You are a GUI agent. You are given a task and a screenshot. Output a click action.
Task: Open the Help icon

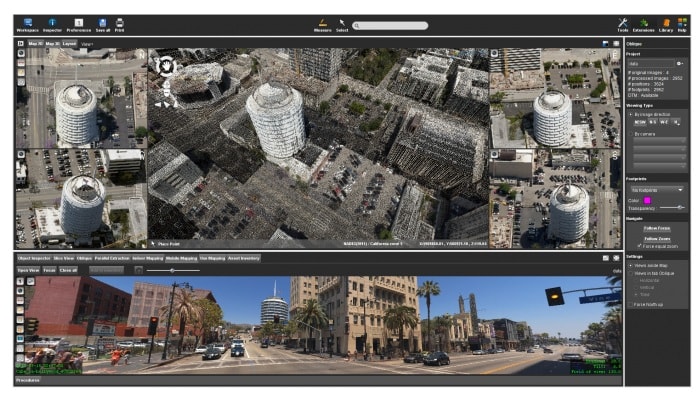click(682, 25)
